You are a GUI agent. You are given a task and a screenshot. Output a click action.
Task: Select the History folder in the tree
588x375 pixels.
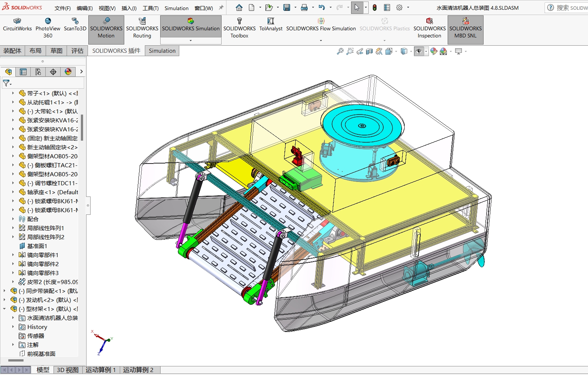click(37, 327)
